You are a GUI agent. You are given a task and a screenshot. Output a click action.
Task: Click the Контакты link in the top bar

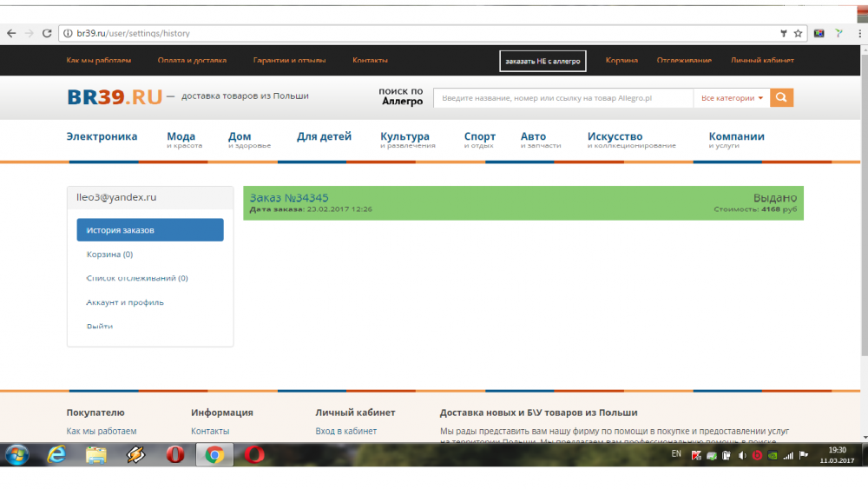click(370, 60)
